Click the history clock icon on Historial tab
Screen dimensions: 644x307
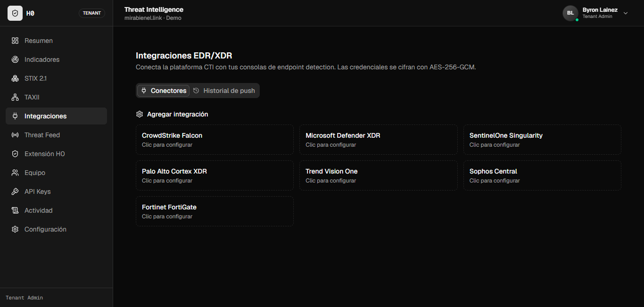196,91
